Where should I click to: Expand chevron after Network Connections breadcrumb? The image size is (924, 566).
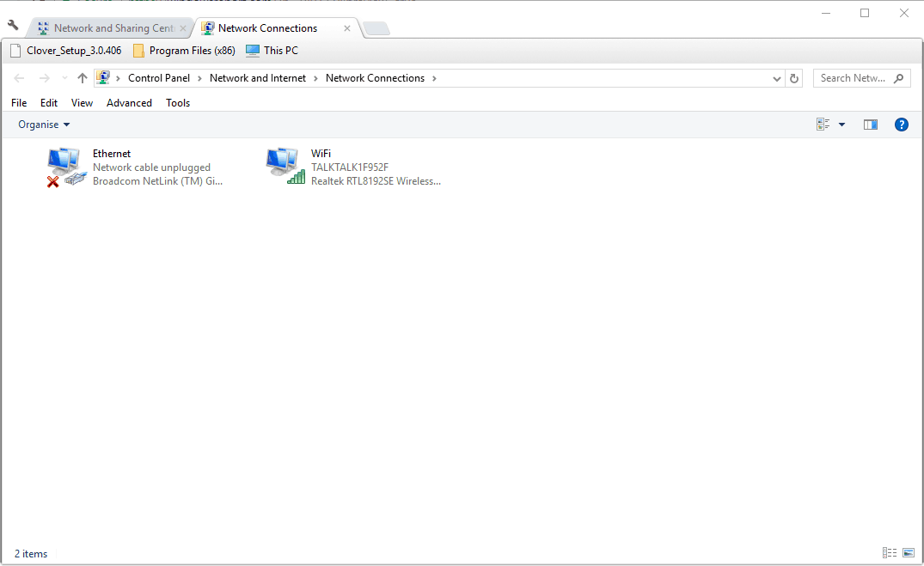pyautogui.click(x=434, y=78)
